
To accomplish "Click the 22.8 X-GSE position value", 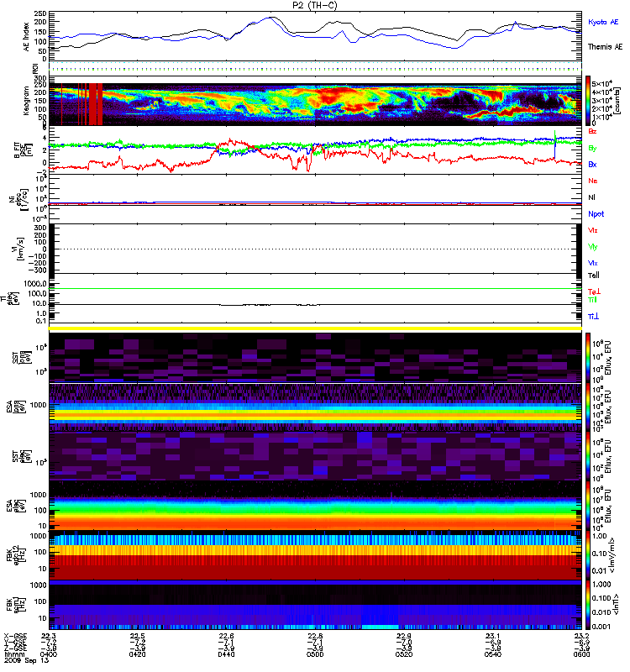I will tap(315, 636).
